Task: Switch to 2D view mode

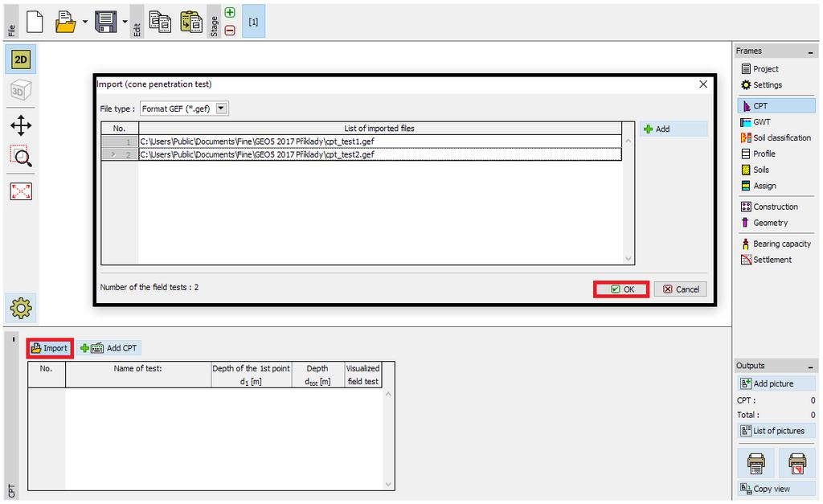Action: (21, 59)
